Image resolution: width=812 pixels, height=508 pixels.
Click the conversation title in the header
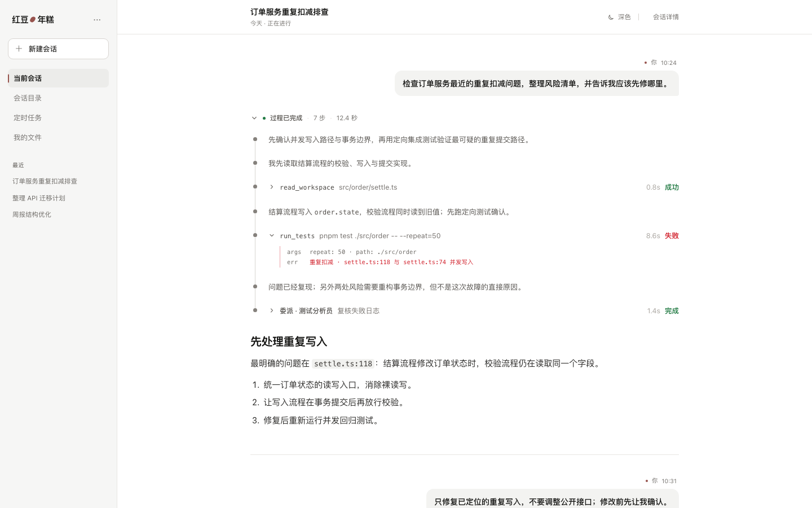point(289,12)
